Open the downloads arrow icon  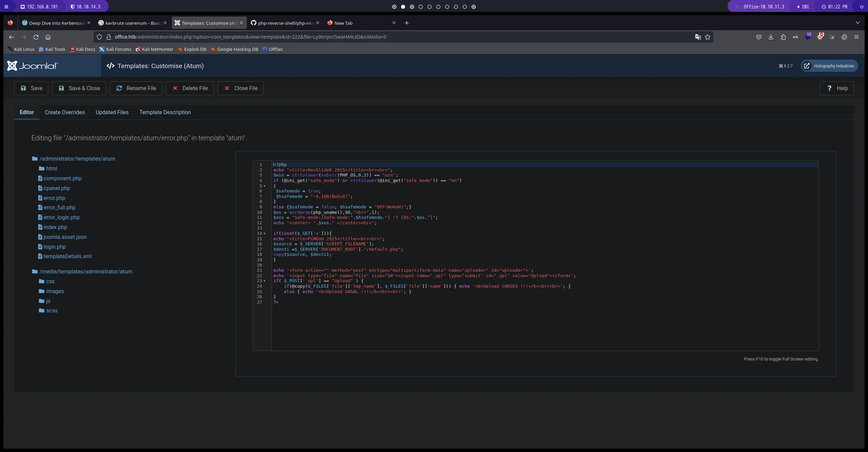[771, 37]
